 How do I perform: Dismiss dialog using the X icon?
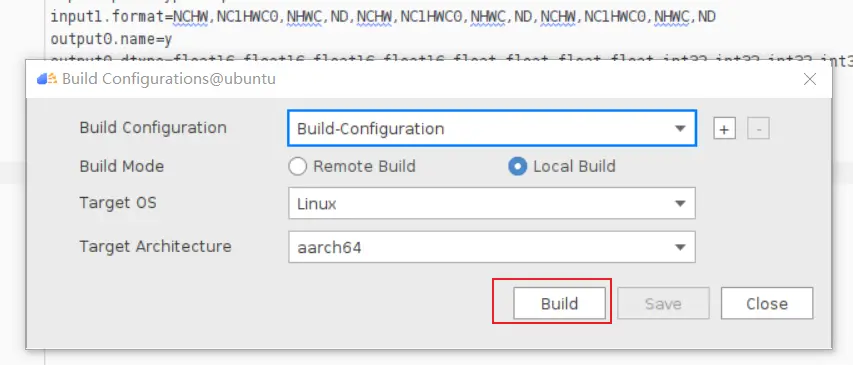809,79
